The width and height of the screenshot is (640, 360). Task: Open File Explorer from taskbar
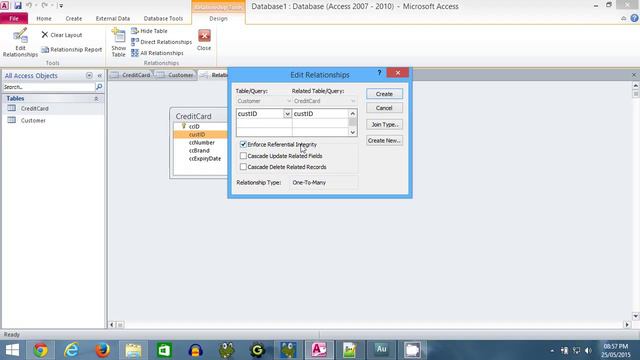pyautogui.click(x=133, y=350)
